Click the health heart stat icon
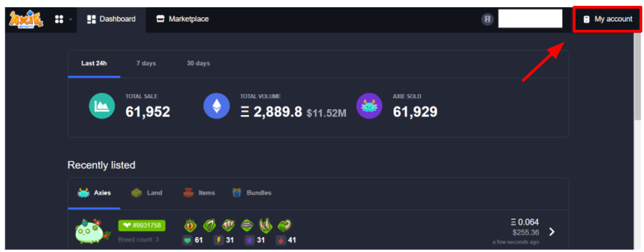644x252 pixels. [187, 240]
